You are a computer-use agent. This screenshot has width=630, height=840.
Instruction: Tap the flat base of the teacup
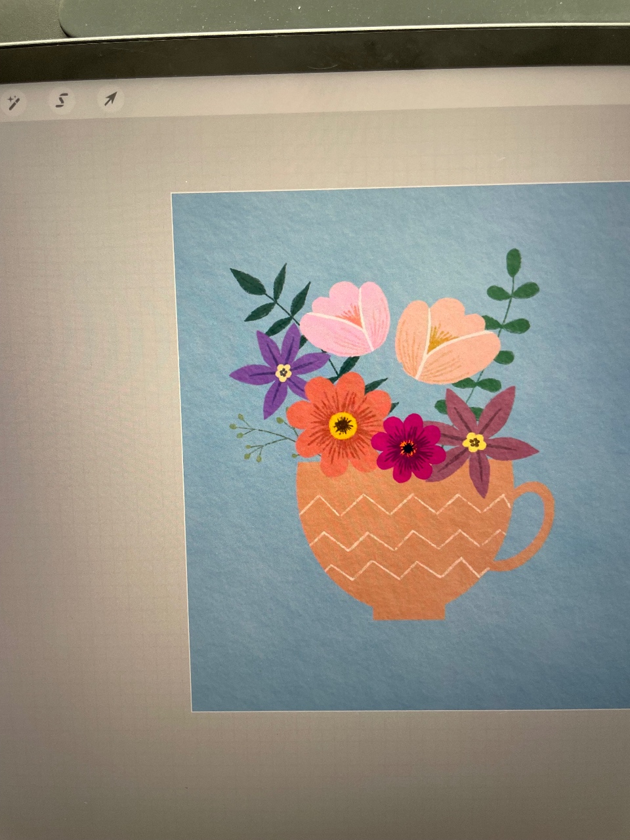(409, 612)
